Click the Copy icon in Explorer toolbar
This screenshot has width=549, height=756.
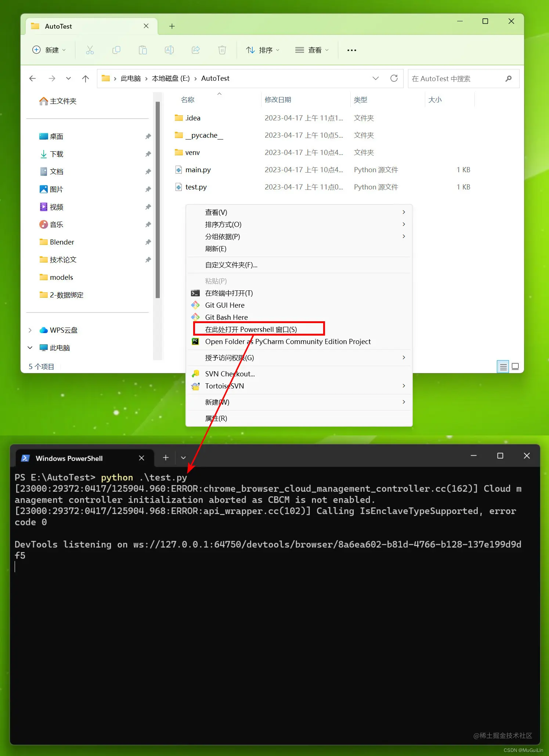[x=116, y=50]
